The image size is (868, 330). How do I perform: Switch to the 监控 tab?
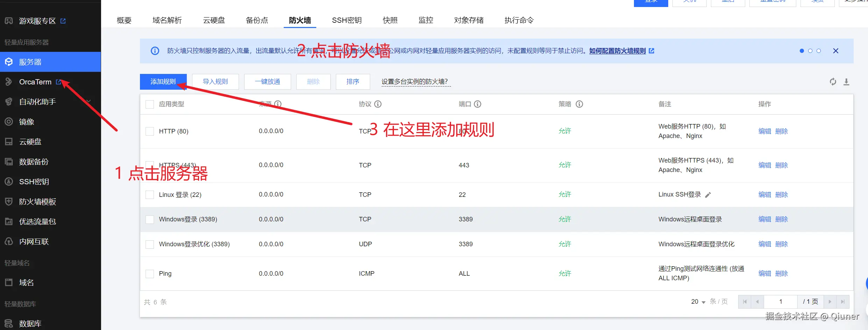point(426,20)
